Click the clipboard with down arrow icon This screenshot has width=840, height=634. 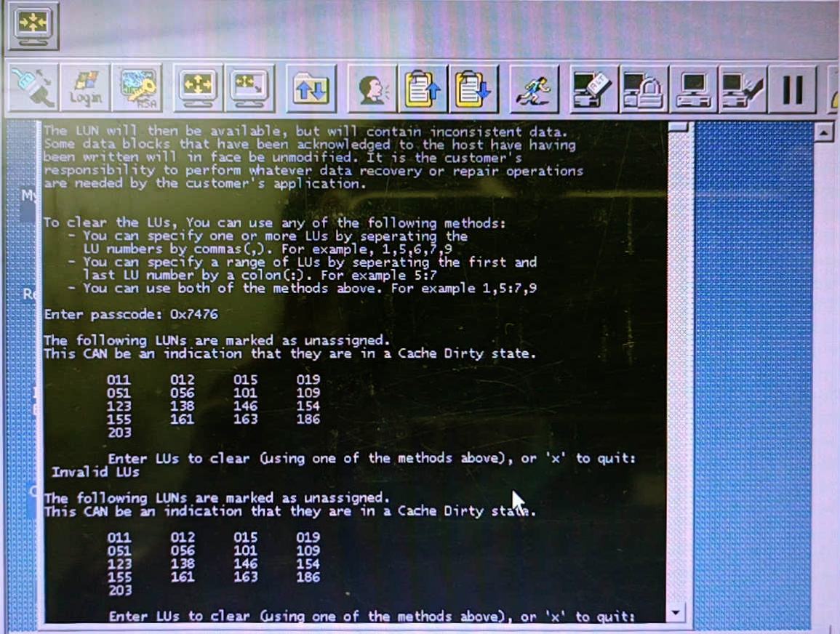point(473,89)
